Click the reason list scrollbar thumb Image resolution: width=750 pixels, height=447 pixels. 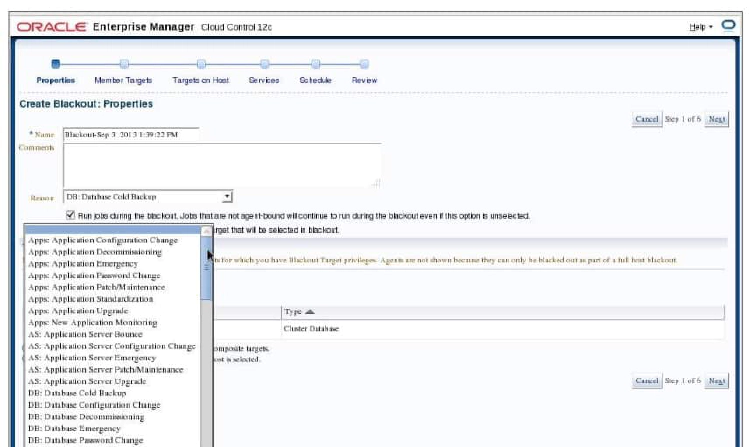[x=207, y=268]
